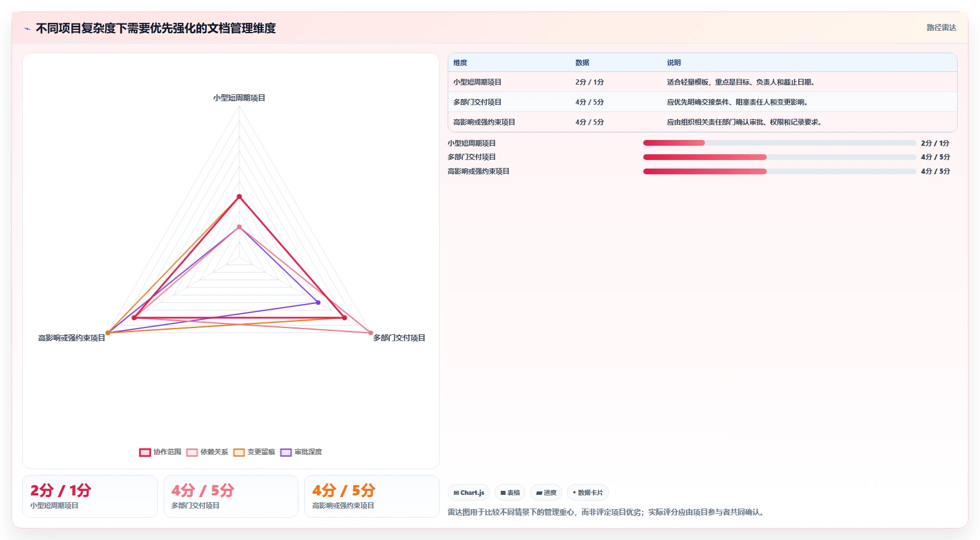Click the 2分 / 1分 value beside the progress bar

tap(935, 143)
